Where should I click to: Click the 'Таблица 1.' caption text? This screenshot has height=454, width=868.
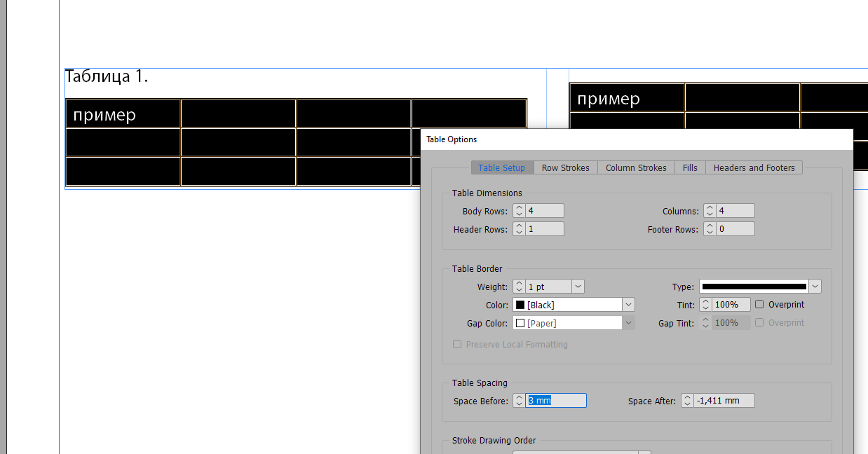click(107, 76)
